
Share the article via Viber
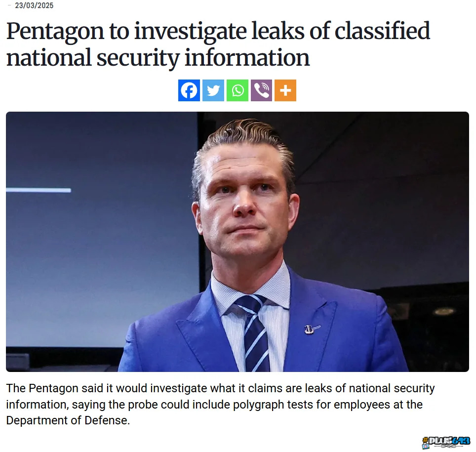pos(261,90)
